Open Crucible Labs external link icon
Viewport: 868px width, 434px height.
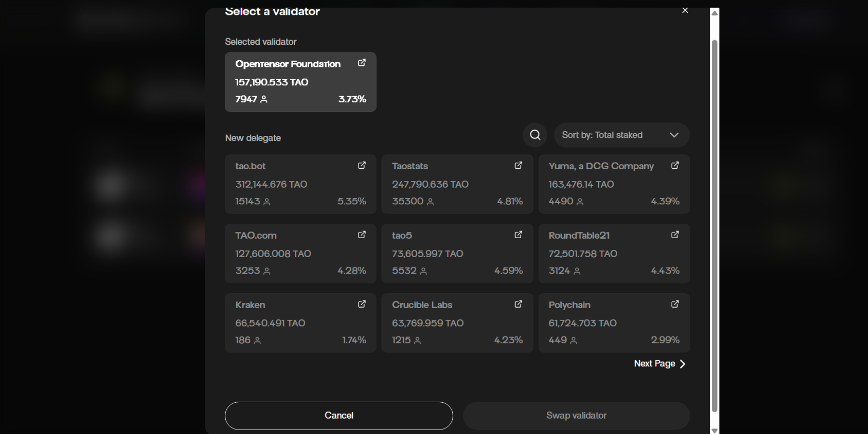pyautogui.click(x=518, y=304)
